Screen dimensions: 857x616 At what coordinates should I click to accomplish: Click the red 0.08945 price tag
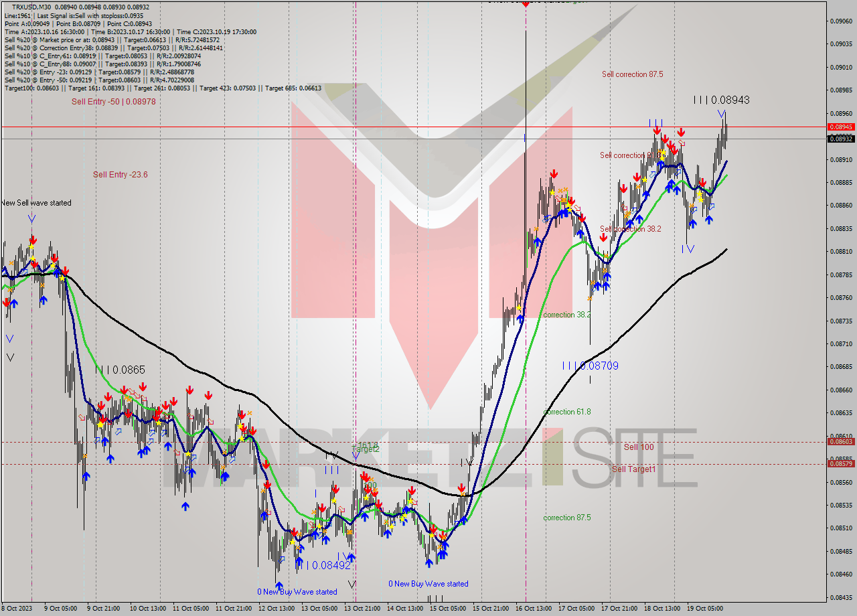pos(841,127)
